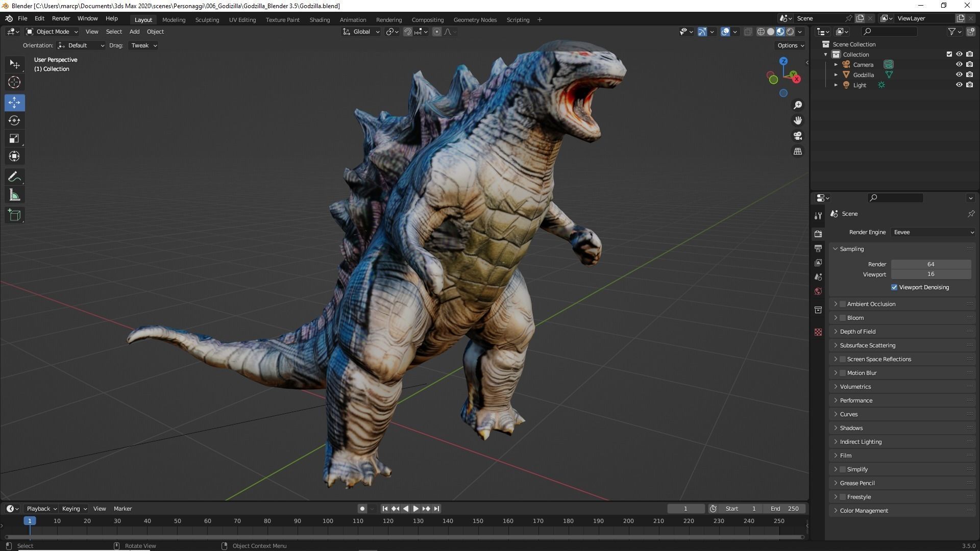This screenshot has height=551, width=980.
Task: Jump to the animation end frame
Action: tap(436, 509)
